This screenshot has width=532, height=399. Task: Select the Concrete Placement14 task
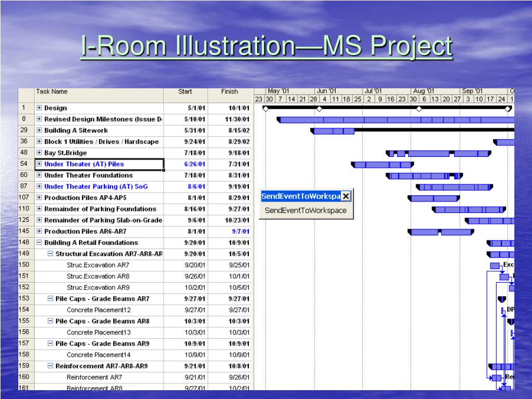[98, 354]
